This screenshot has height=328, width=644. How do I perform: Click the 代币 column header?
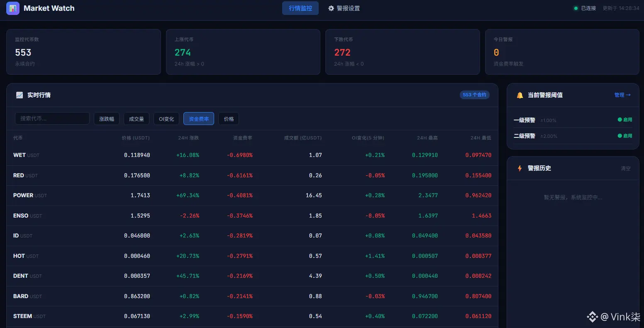[x=18, y=138]
